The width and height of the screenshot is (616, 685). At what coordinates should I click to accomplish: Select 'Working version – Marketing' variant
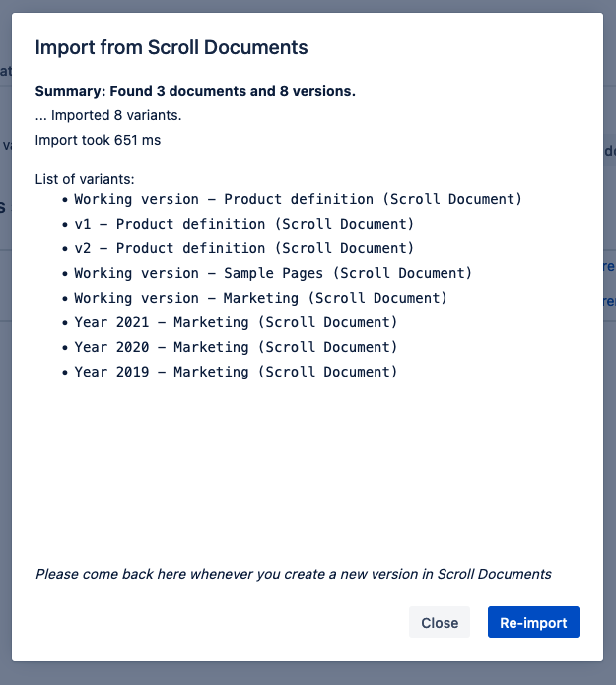point(260,298)
